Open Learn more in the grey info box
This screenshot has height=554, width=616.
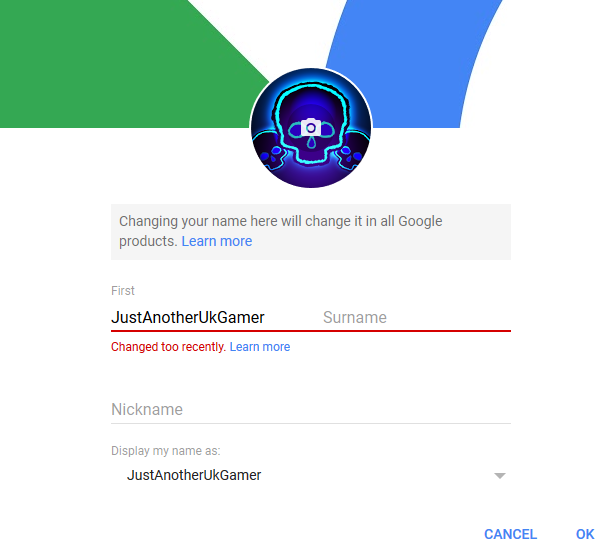point(216,241)
